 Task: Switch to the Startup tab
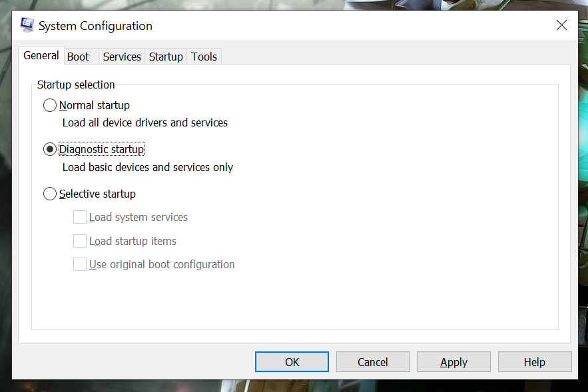[x=165, y=57]
